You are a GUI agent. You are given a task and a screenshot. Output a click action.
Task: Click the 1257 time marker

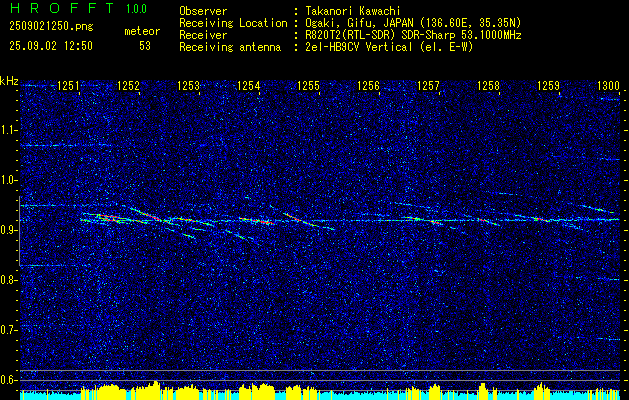(x=428, y=85)
